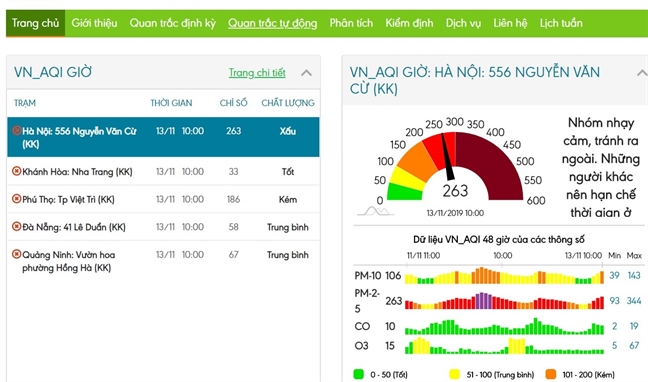Click the station icon beside Hà Nội row
The width and height of the screenshot is (648, 382).
pos(17,131)
